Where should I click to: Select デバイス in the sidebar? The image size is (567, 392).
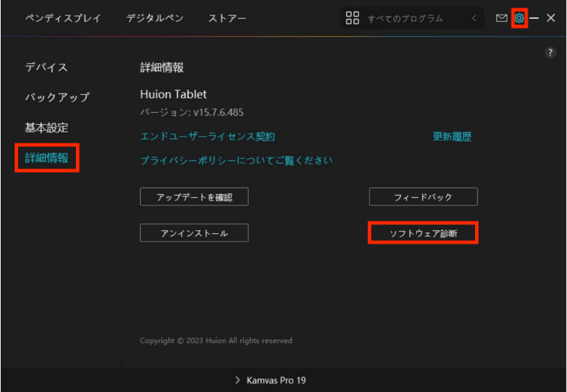coord(46,68)
